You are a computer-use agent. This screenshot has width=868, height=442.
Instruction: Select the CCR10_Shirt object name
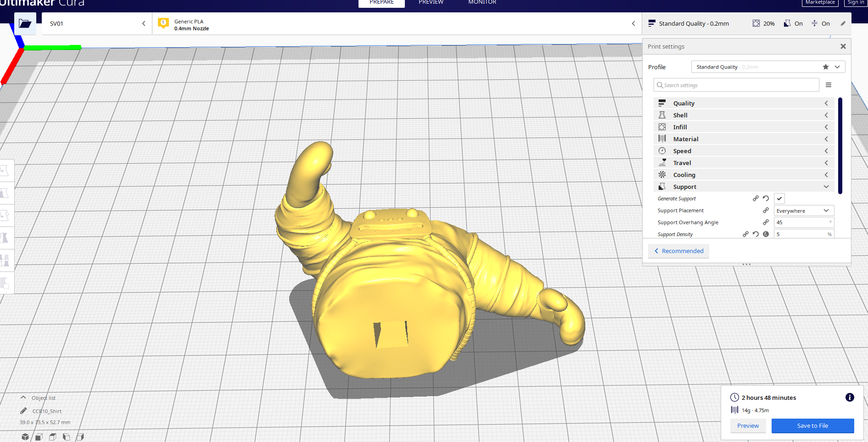(x=47, y=411)
